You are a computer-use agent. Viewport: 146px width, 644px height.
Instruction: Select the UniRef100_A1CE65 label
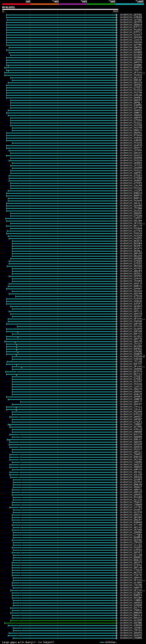131,620
